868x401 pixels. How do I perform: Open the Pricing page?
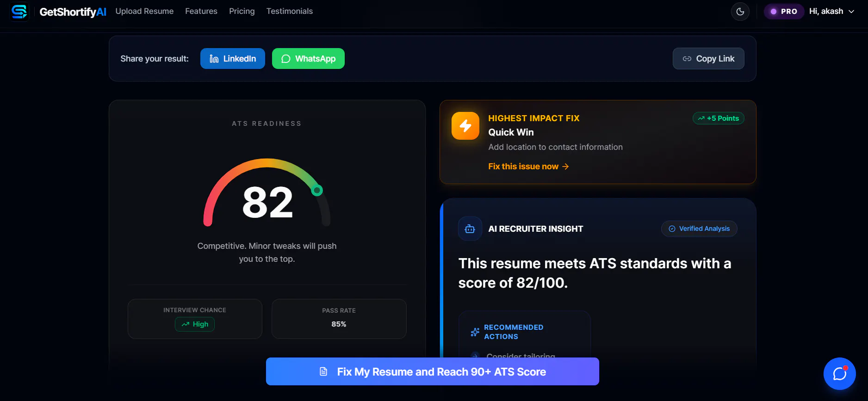[242, 11]
